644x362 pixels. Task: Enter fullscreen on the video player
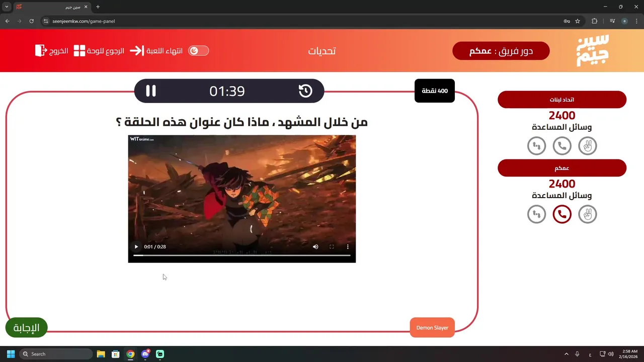(x=332, y=247)
